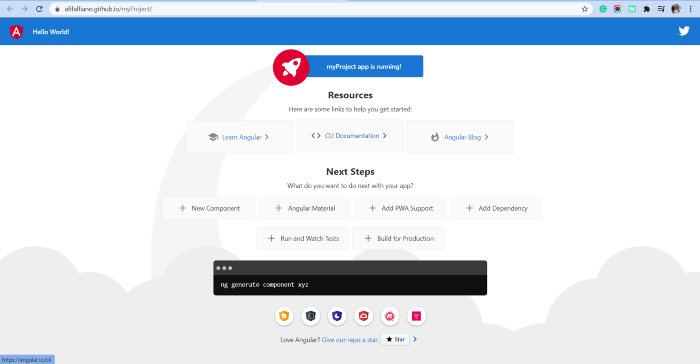The height and width of the screenshot is (364, 700).
Task: Open the Chrome three-dot menu
Action: coord(690,9)
